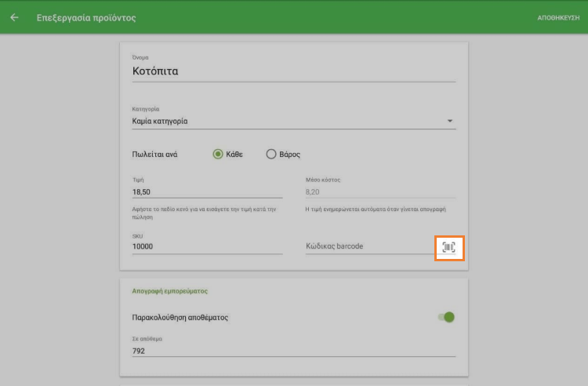Select the Βάρος radio button
Screen dimensions: 588x386
click(x=272, y=155)
